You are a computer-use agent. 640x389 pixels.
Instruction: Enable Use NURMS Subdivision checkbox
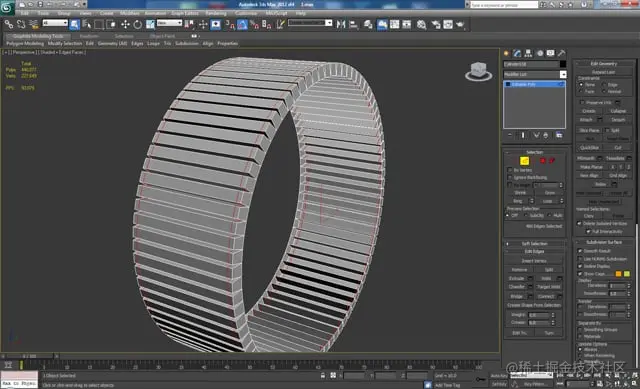(580, 259)
